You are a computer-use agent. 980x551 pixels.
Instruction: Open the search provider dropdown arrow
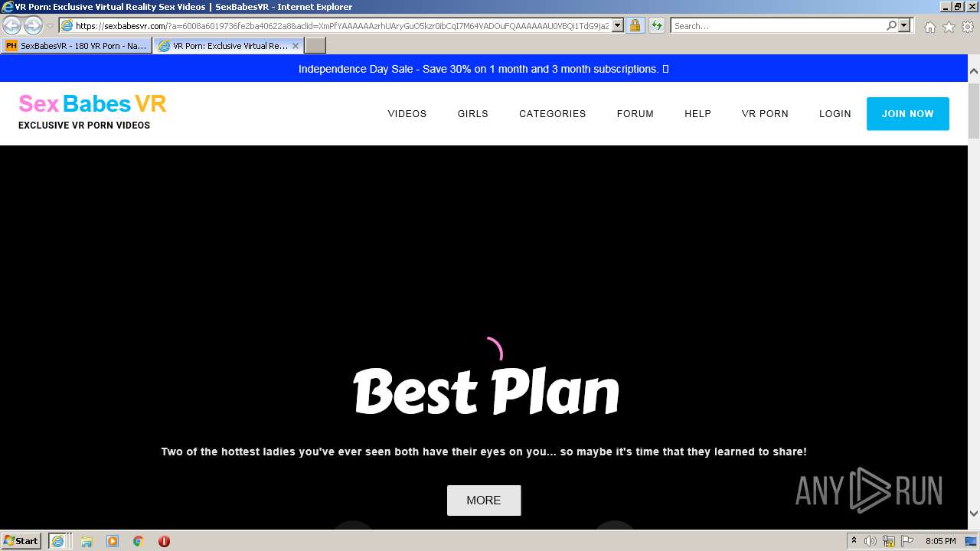point(904,25)
